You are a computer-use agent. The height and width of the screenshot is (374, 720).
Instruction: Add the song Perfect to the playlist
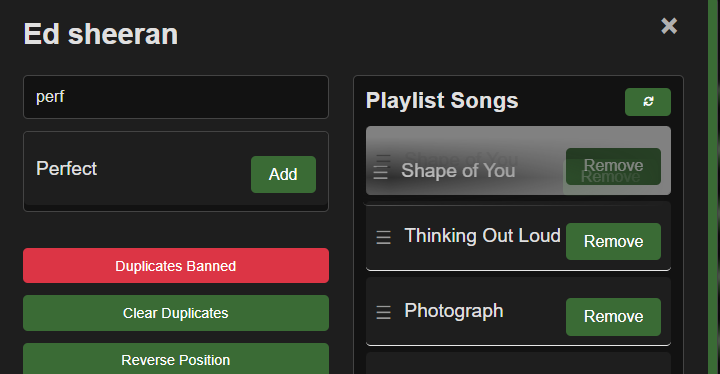[x=283, y=174]
